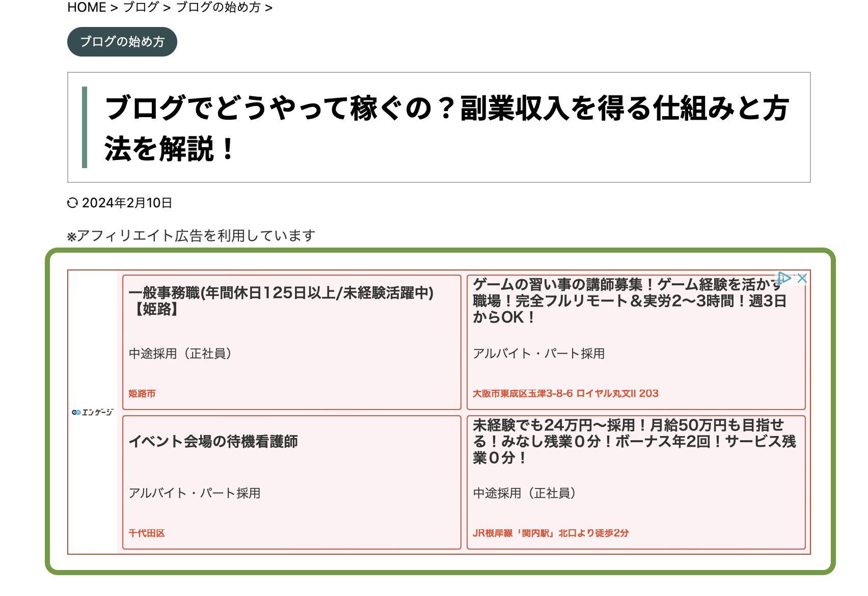Screen dimensions: 868x596
Task: Click 中途採用（正社員） in the 姫路 ad
Action: [180, 354]
